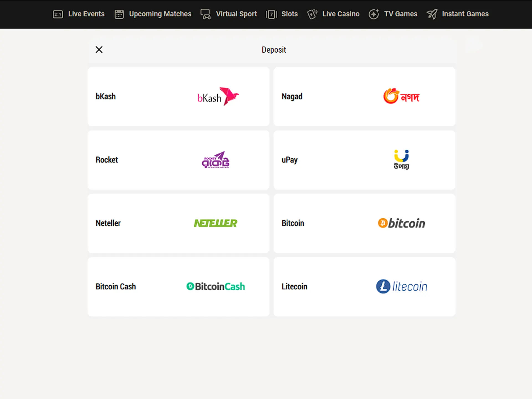Open the Live Casino section
This screenshot has height=399, width=532.
(x=341, y=14)
